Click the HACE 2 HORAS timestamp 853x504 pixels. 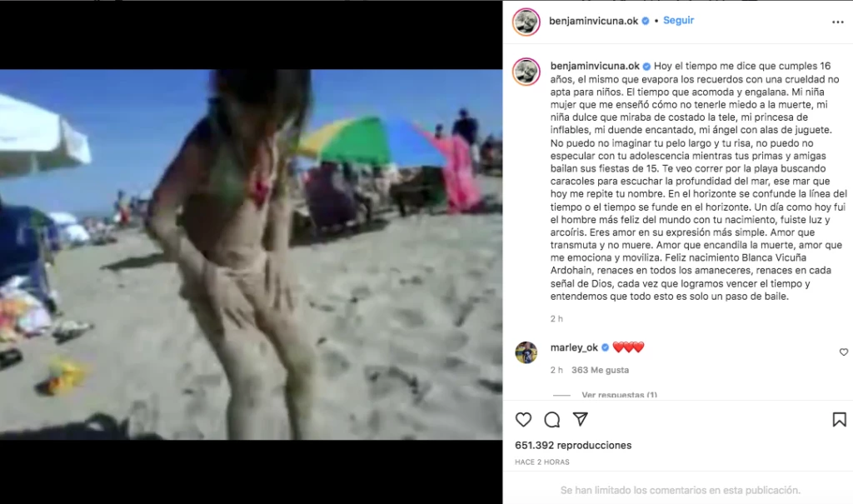541,462
